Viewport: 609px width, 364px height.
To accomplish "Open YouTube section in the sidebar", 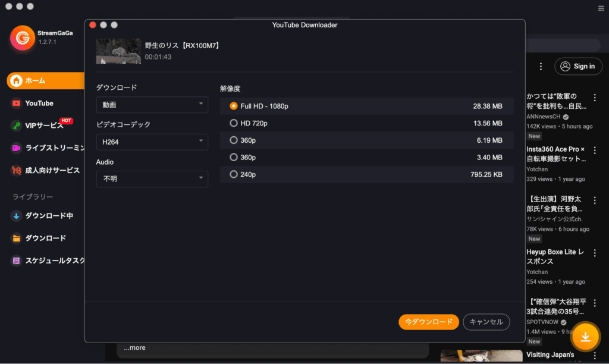I will (x=39, y=103).
